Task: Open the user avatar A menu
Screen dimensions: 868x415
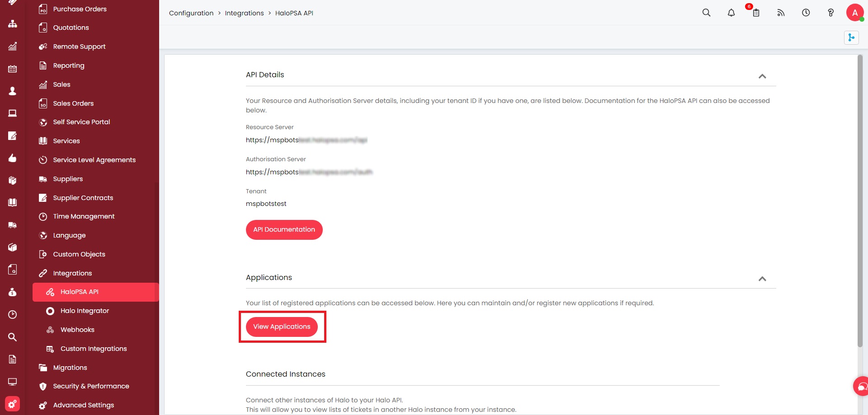Action: pos(854,13)
